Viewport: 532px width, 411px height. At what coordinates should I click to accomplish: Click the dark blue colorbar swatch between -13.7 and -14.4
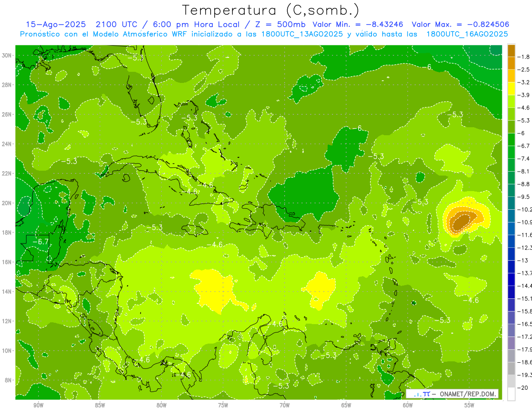pyautogui.click(x=511, y=279)
